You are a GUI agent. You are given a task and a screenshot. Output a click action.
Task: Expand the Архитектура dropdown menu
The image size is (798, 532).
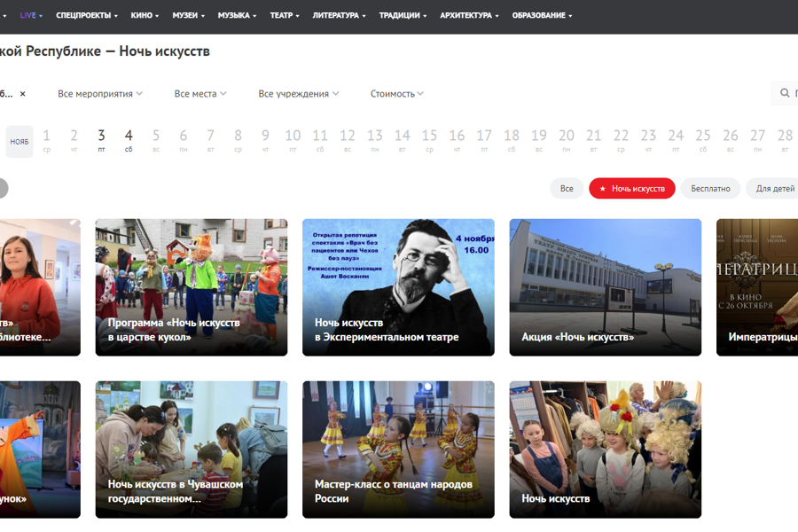pos(469,15)
